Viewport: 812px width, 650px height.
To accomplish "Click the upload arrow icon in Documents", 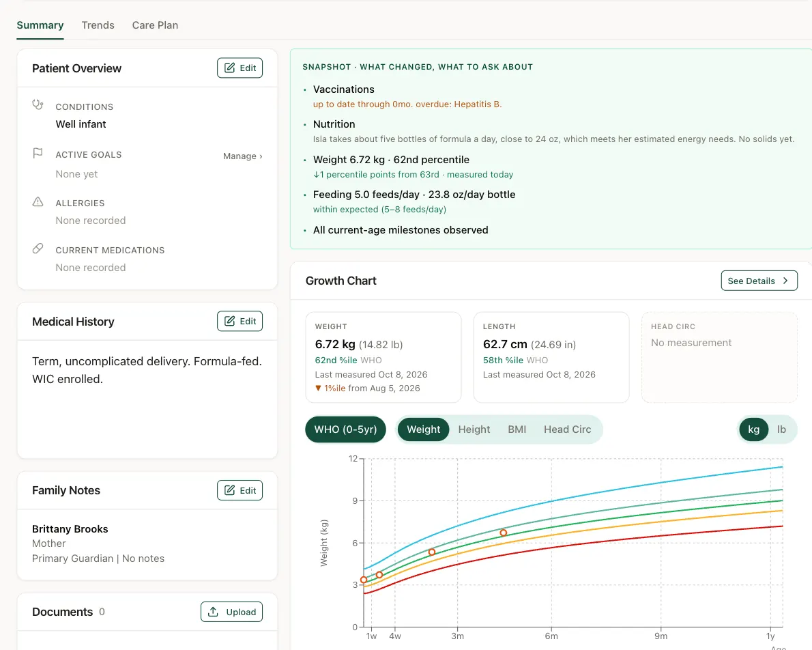I will pyautogui.click(x=213, y=612).
